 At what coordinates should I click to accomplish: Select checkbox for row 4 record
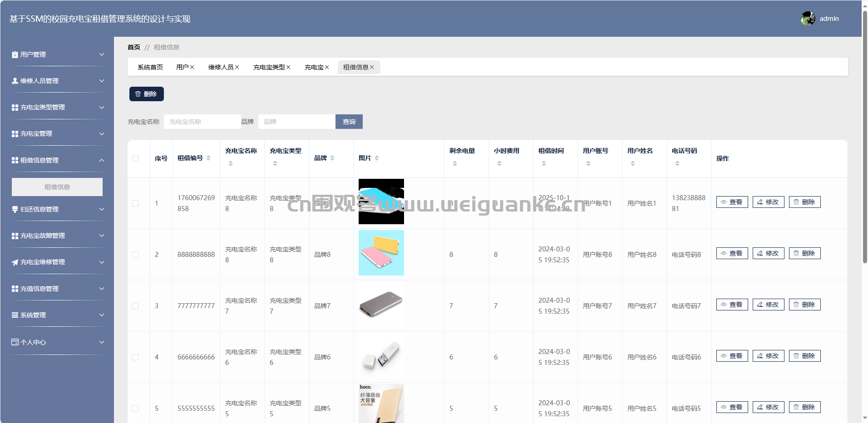(135, 357)
